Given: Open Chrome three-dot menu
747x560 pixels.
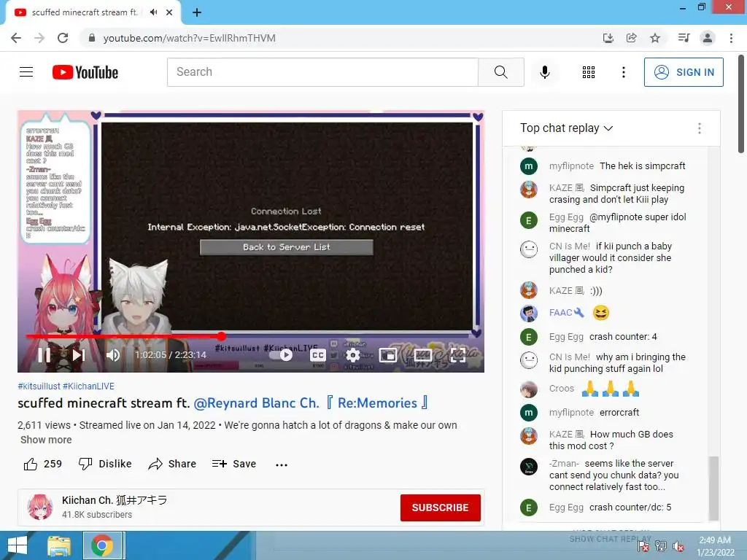Looking at the screenshot, I should 731,38.
